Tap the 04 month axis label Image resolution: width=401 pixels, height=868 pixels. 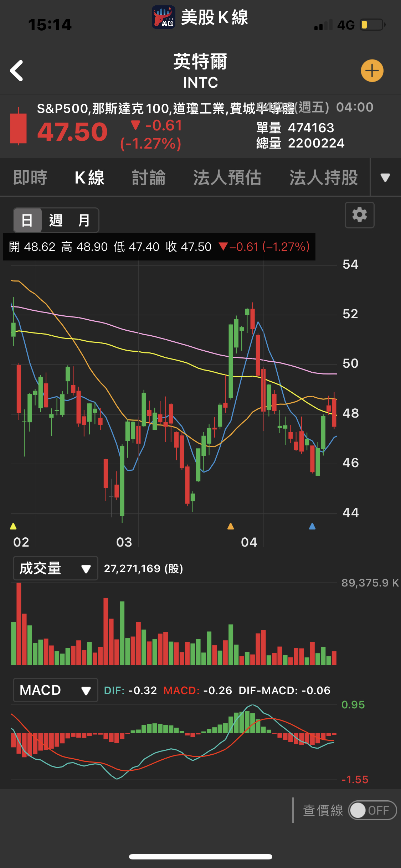coord(249,542)
